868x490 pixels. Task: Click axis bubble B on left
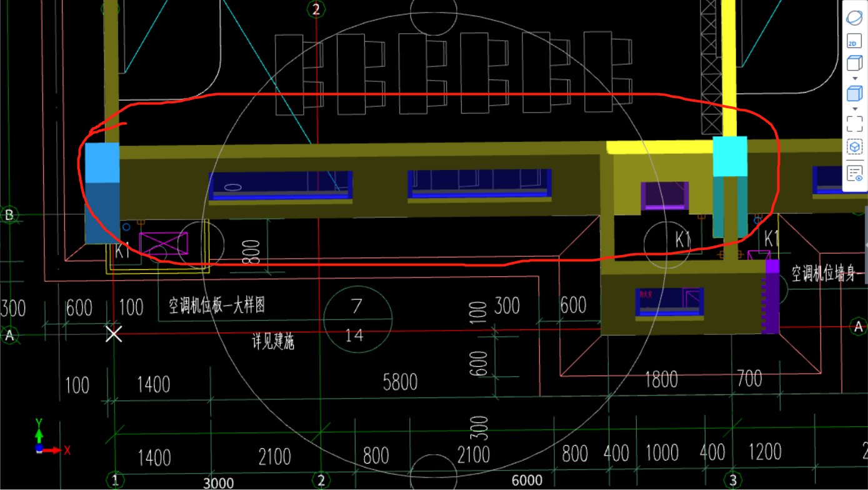click(9, 216)
